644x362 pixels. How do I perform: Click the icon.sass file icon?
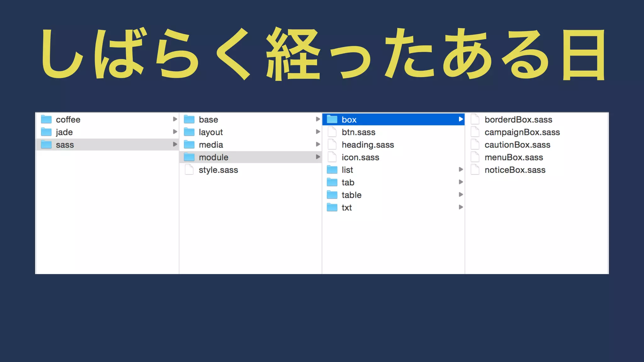tap(332, 157)
